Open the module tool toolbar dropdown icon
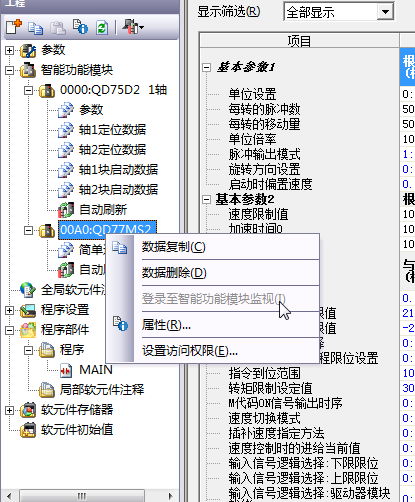The image size is (415, 502). [133, 27]
